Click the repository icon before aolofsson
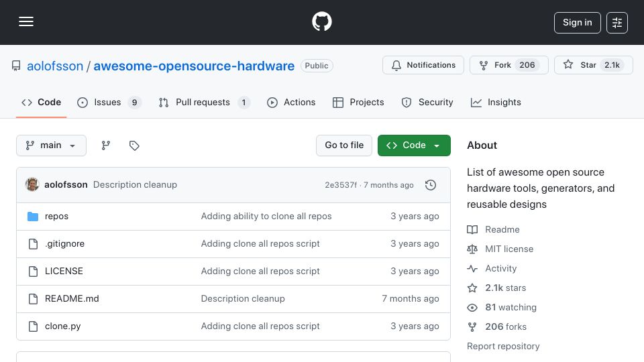The height and width of the screenshot is (362, 644). click(x=16, y=66)
